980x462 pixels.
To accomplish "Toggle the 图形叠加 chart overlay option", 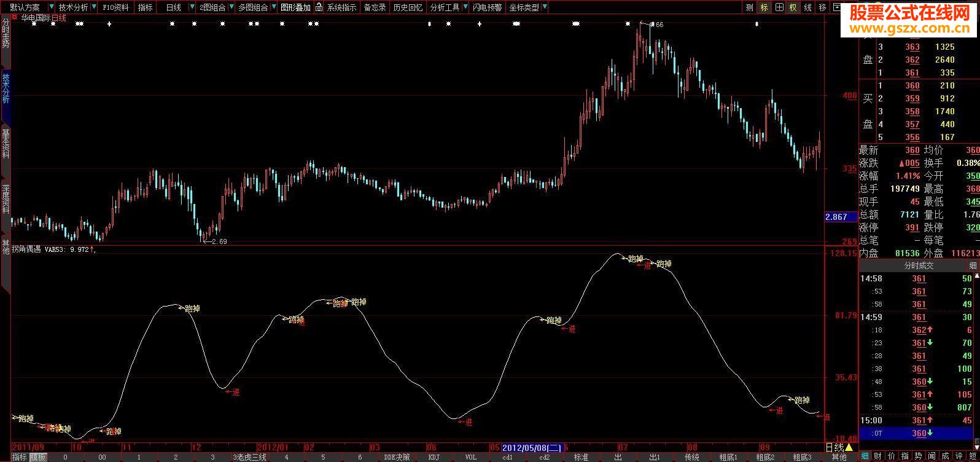I will [x=295, y=7].
